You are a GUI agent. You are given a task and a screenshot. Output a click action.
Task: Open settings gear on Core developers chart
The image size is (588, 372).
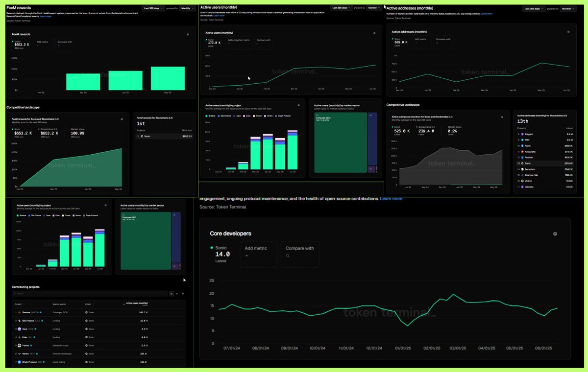point(555,233)
